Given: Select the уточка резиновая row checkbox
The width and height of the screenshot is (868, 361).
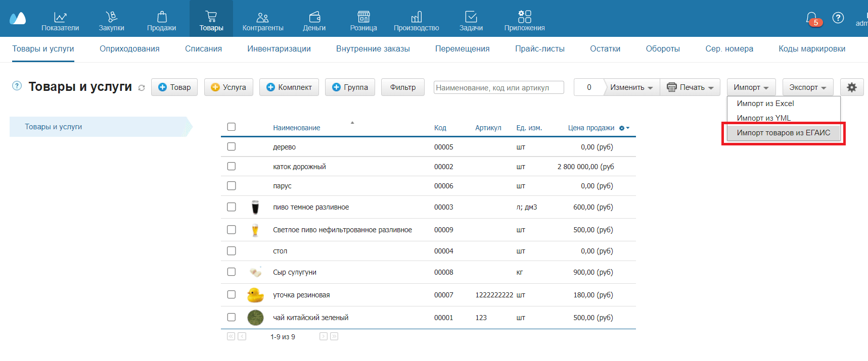Looking at the screenshot, I should [x=232, y=294].
